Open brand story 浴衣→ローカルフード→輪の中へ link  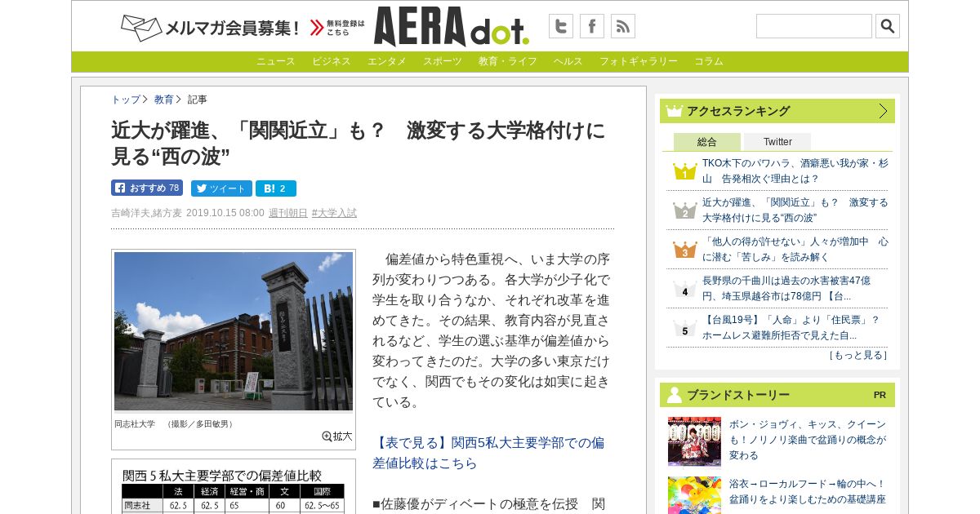[x=808, y=491]
